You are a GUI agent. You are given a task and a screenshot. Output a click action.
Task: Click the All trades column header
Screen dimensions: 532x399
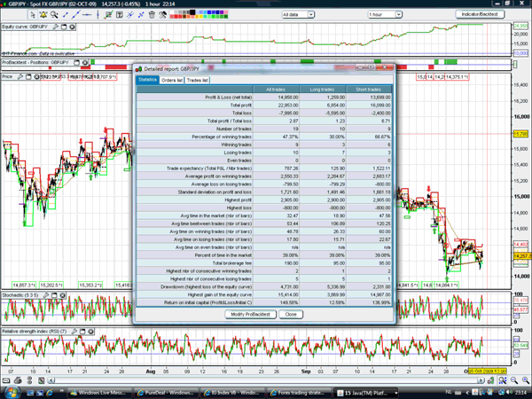pyautogui.click(x=276, y=90)
